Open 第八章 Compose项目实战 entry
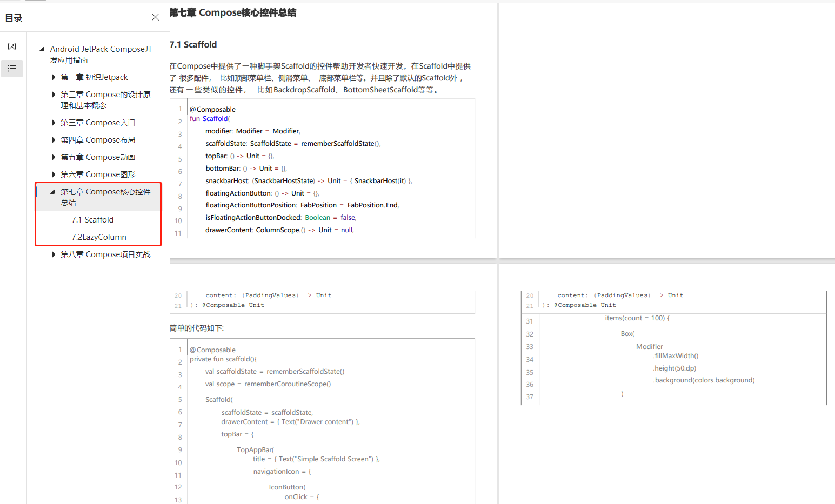The width and height of the screenshot is (835, 504). [x=105, y=254]
